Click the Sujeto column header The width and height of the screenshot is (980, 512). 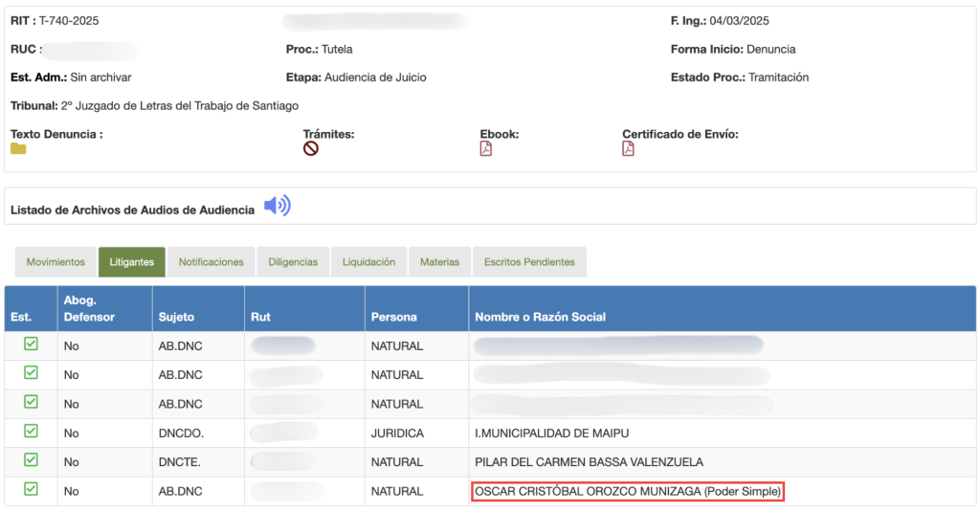click(176, 317)
